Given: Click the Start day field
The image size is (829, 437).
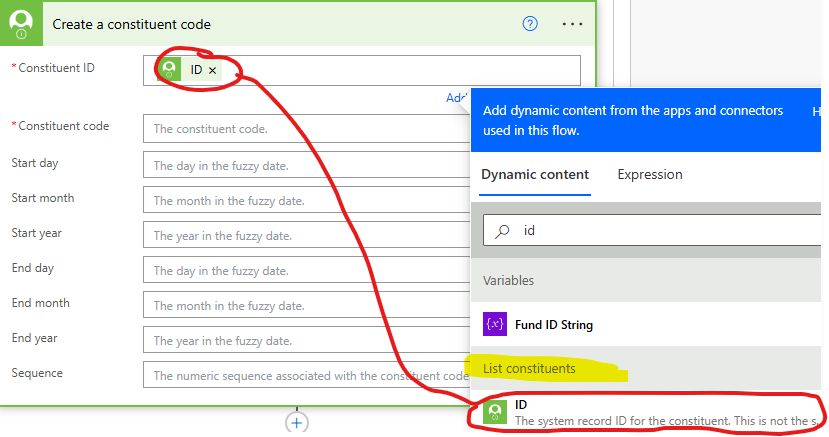Looking at the screenshot, I should tap(307, 165).
